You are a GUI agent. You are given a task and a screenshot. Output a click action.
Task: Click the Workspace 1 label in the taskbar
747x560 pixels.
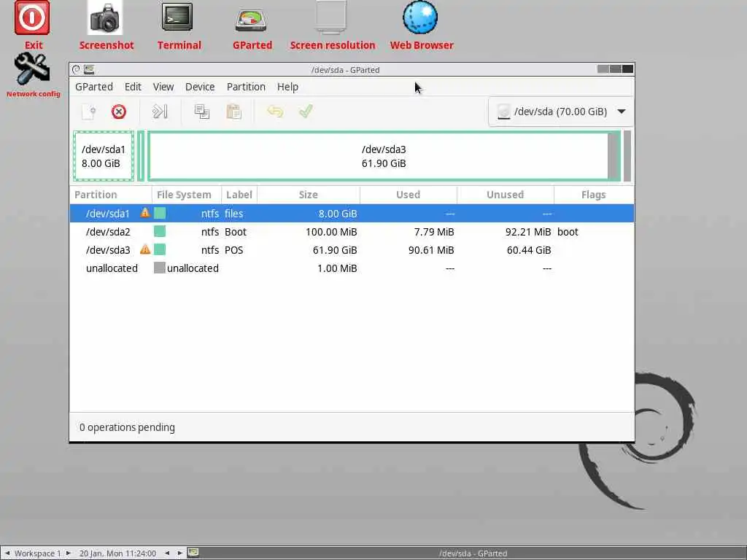click(x=38, y=553)
